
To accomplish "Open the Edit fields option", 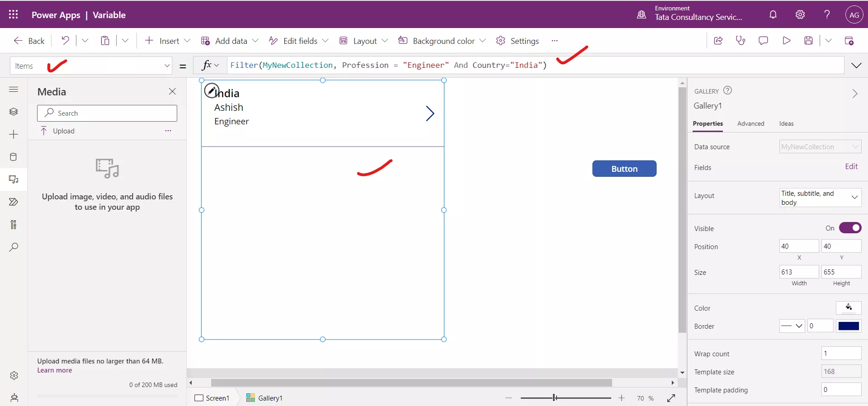I will pos(298,41).
